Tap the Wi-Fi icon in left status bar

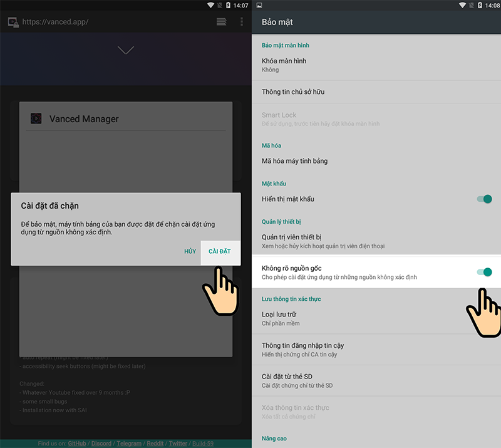[x=210, y=5]
